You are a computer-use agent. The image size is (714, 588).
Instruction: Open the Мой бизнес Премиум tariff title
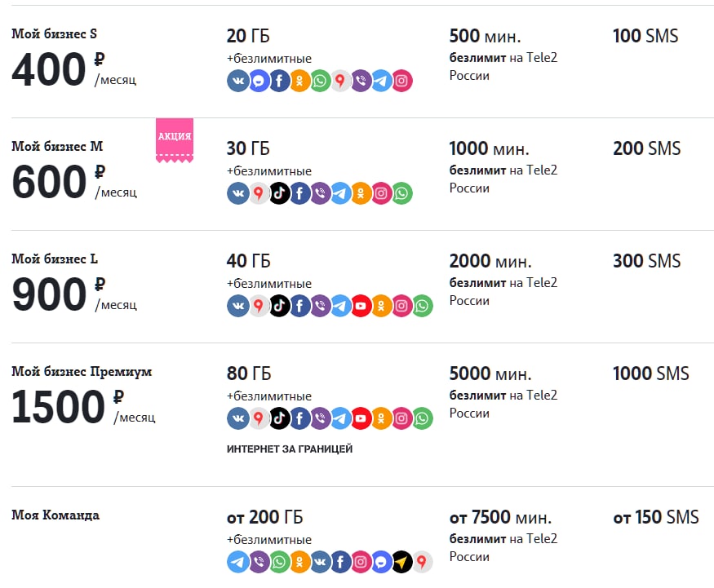click(82, 372)
